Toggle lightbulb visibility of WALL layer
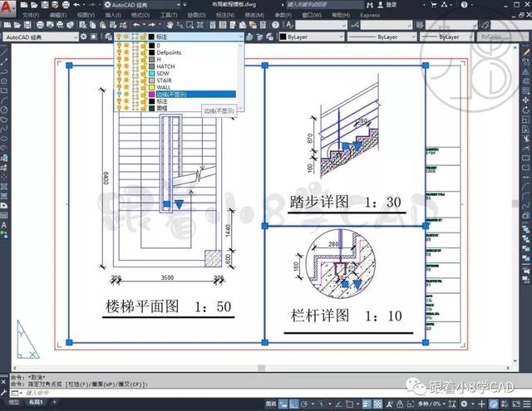The image size is (532, 411). [119, 87]
